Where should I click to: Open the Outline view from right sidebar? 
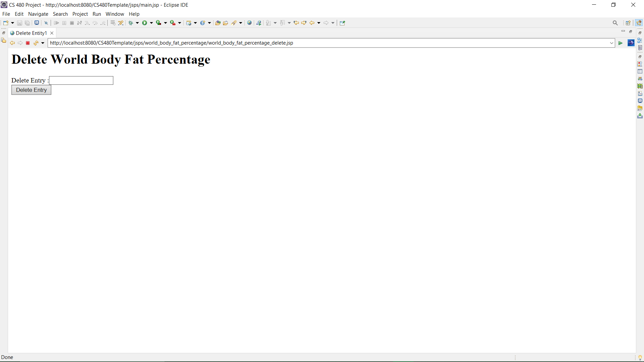pos(640,40)
